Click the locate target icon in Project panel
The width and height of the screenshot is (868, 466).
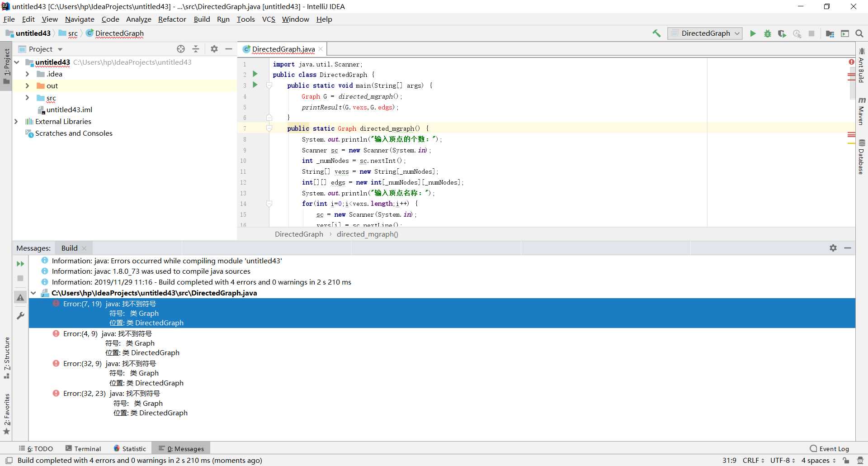[181, 49]
